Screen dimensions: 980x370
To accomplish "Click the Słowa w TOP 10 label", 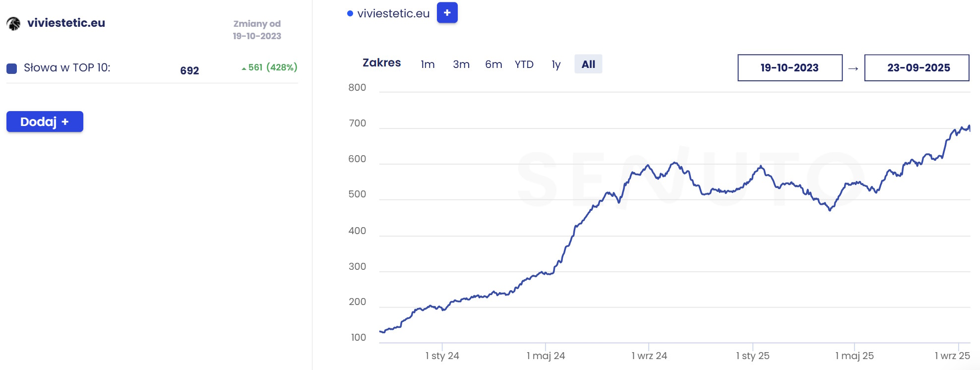I will click(x=67, y=68).
